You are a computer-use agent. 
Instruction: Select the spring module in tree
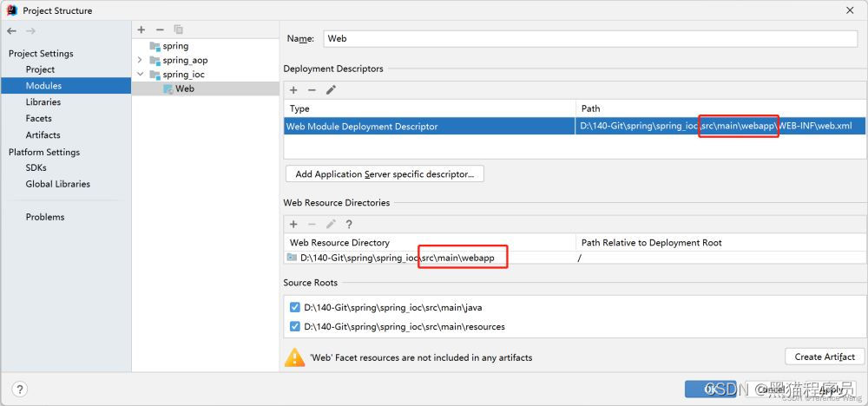point(175,46)
